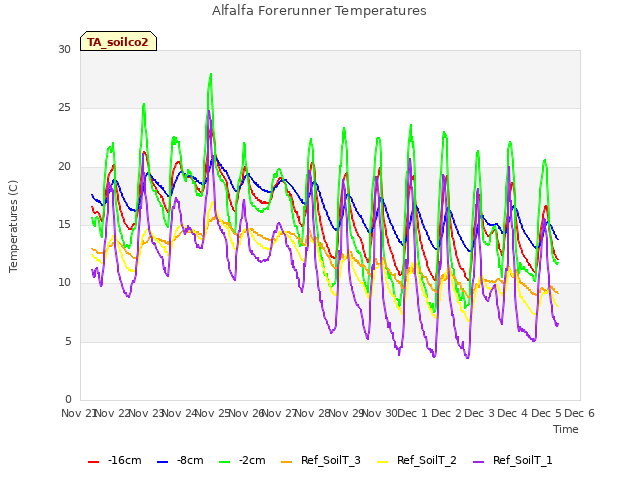Click the green peak near Nov 25
The height and width of the screenshot is (480, 640).
211,75
